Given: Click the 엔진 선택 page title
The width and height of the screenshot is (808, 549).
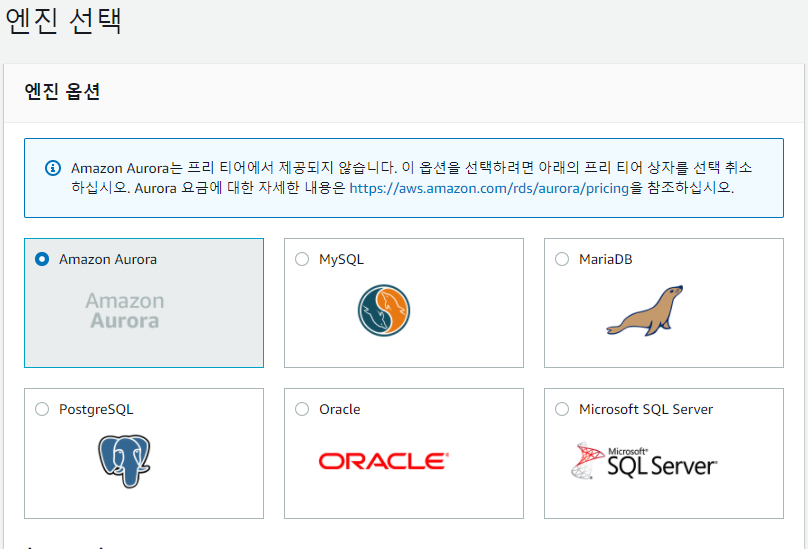Looking at the screenshot, I should click(x=63, y=20).
